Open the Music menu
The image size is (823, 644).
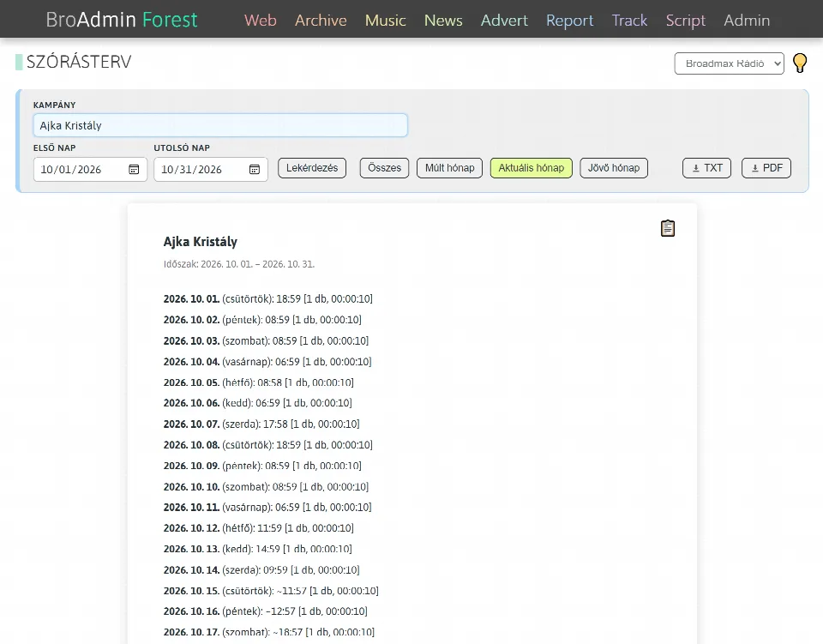(385, 20)
